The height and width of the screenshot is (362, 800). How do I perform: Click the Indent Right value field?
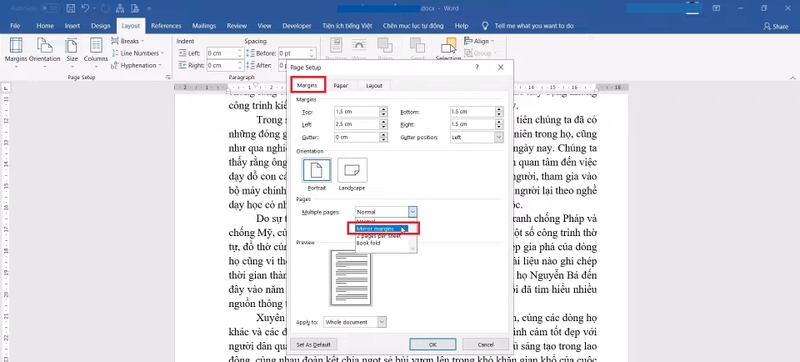pyautogui.click(x=222, y=65)
